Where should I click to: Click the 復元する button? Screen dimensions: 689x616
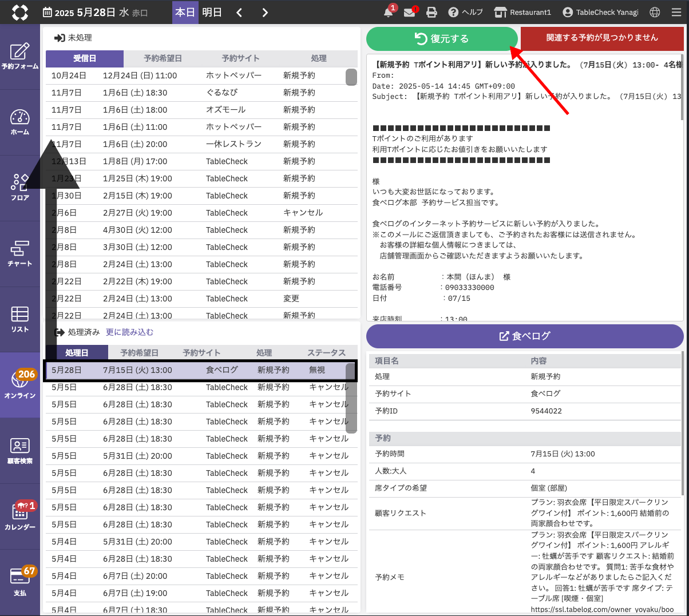pyautogui.click(x=442, y=38)
